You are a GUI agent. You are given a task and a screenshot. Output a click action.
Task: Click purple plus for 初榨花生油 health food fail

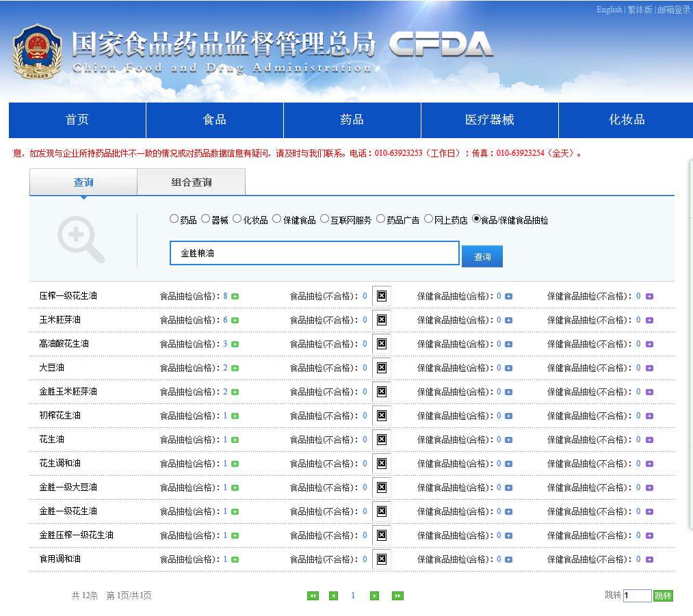[649, 416]
